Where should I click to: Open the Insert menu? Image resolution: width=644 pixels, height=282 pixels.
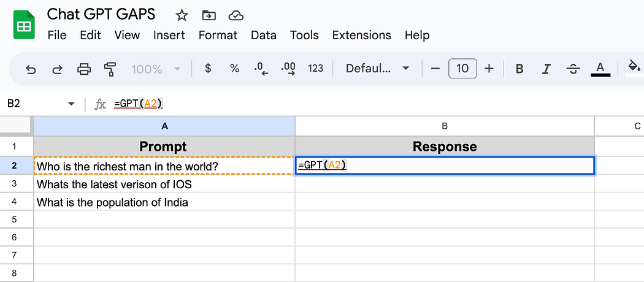click(169, 36)
